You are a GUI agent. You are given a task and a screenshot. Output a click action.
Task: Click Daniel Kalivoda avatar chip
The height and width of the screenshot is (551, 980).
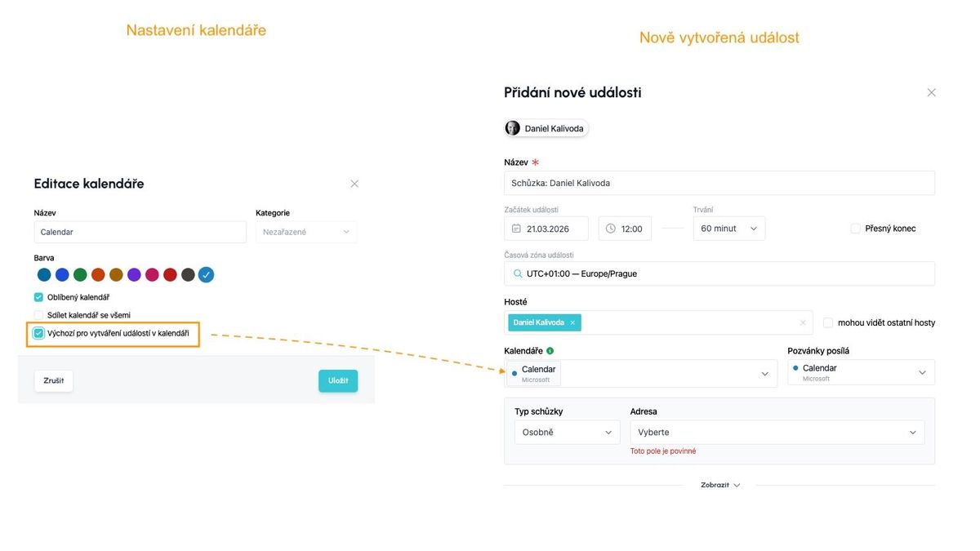point(546,128)
